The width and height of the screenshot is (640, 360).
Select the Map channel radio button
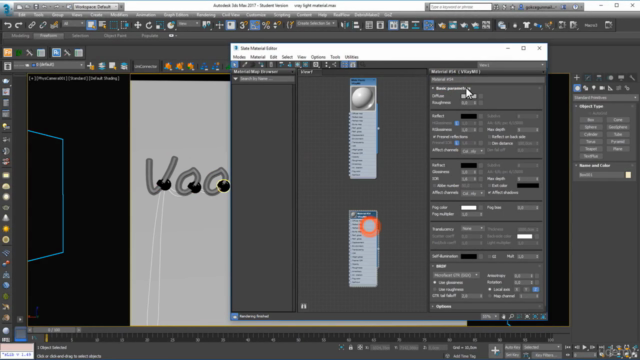tap(490, 296)
